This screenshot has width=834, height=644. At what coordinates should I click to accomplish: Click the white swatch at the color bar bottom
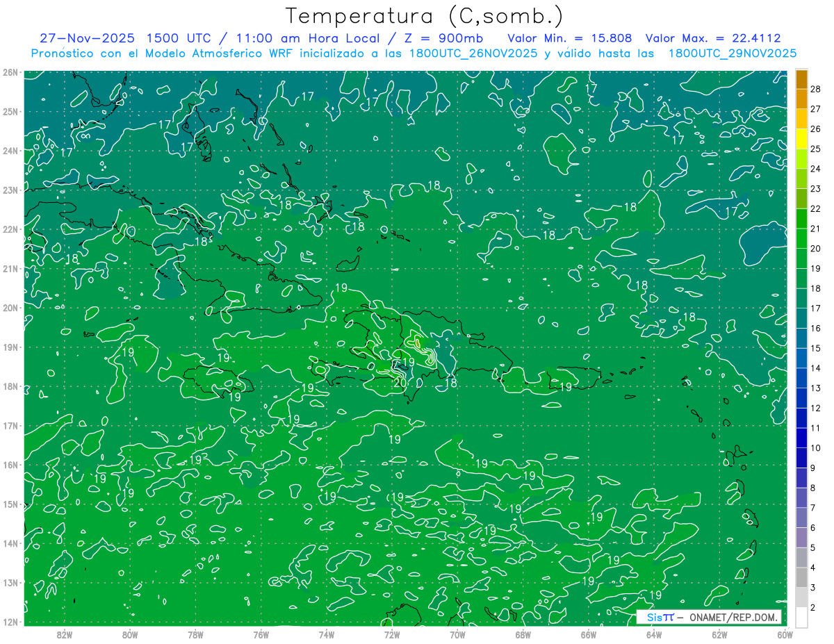point(801,617)
